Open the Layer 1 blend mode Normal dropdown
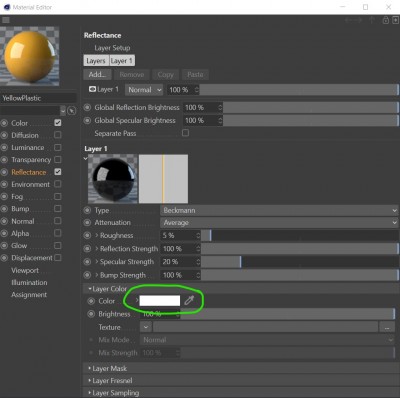The image size is (400, 398). (144, 90)
